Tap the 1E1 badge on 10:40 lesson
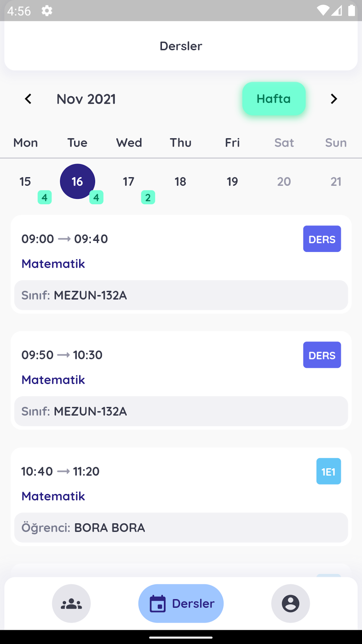 pos(328,471)
